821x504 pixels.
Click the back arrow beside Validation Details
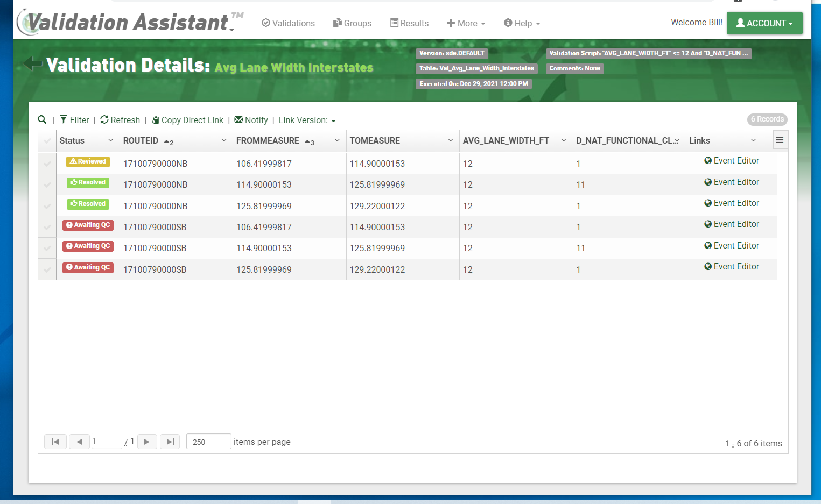pos(33,64)
